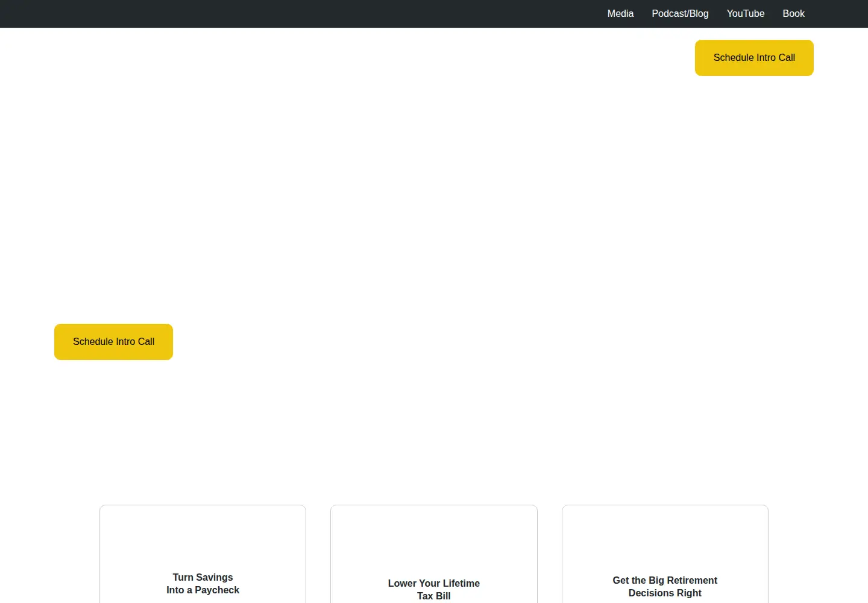Select the "Turn Savings Into a Paycheck" card title
Viewport: 868px width, 603px height.
203,584
